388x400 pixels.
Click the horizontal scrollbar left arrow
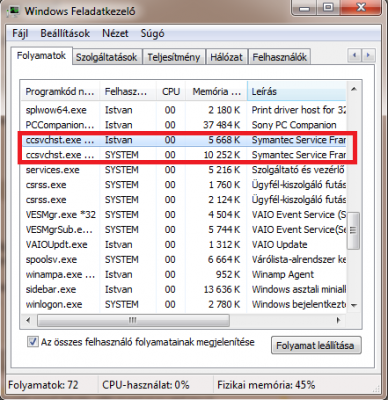tap(28, 320)
